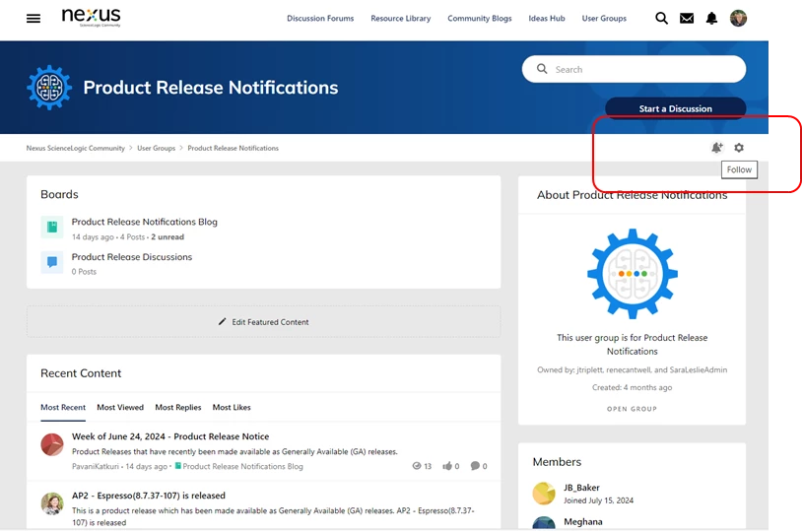Image resolution: width=803 pixels, height=532 pixels.
Task: Switch to the Most Likes tab
Action: click(232, 408)
